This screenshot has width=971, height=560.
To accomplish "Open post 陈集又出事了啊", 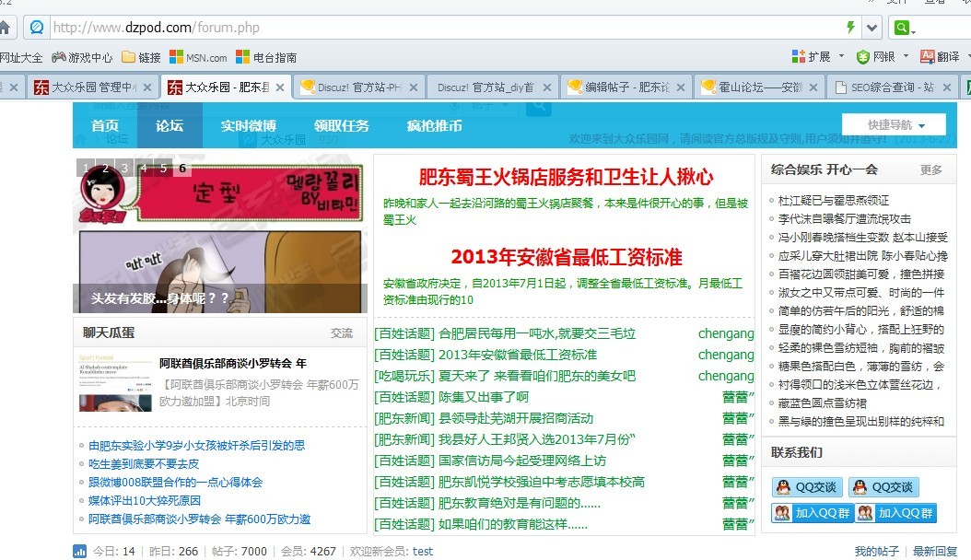I will pos(484,397).
